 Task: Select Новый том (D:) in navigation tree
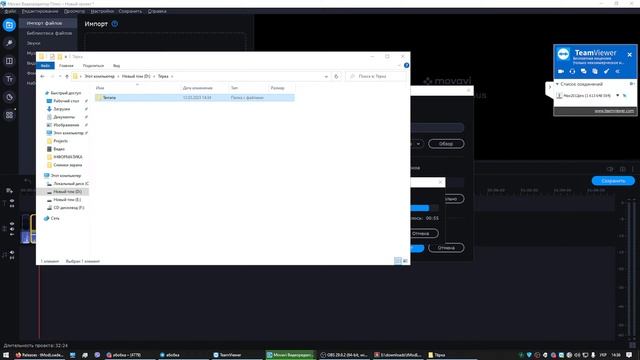(x=67, y=191)
